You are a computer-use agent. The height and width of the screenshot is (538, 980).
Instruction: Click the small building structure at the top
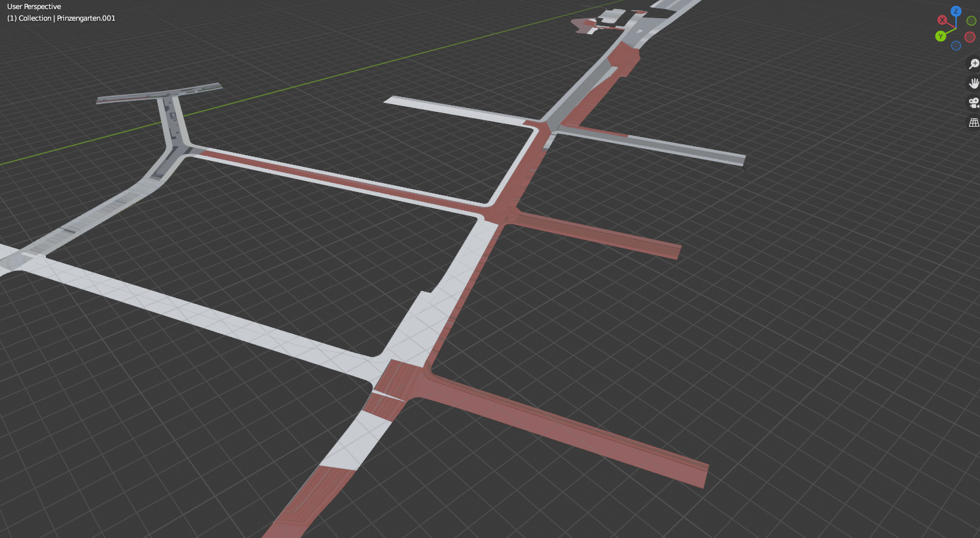click(610, 18)
